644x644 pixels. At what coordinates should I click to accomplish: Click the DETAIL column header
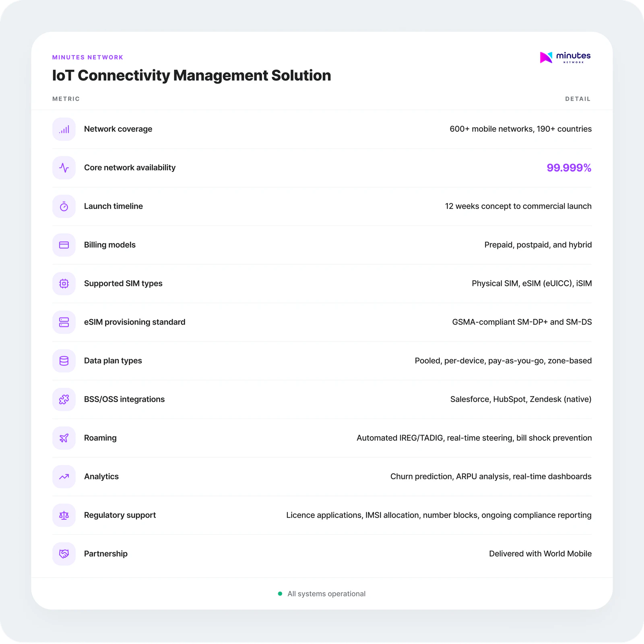[x=578, y=99]
